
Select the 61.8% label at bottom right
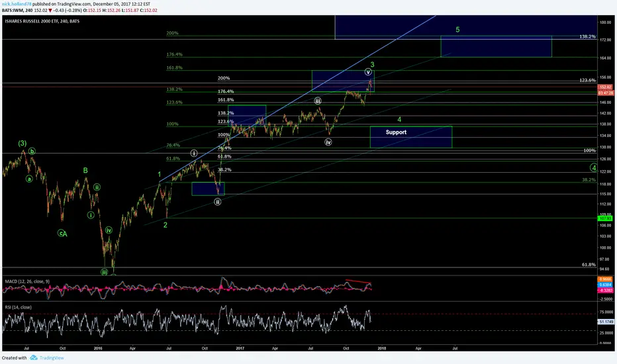[x=589, y=265]
